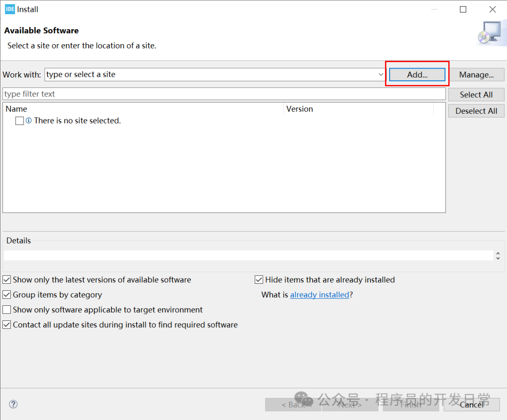Toggle Hide items that are already installed
The image size is (507, 420).
(259, 280)
